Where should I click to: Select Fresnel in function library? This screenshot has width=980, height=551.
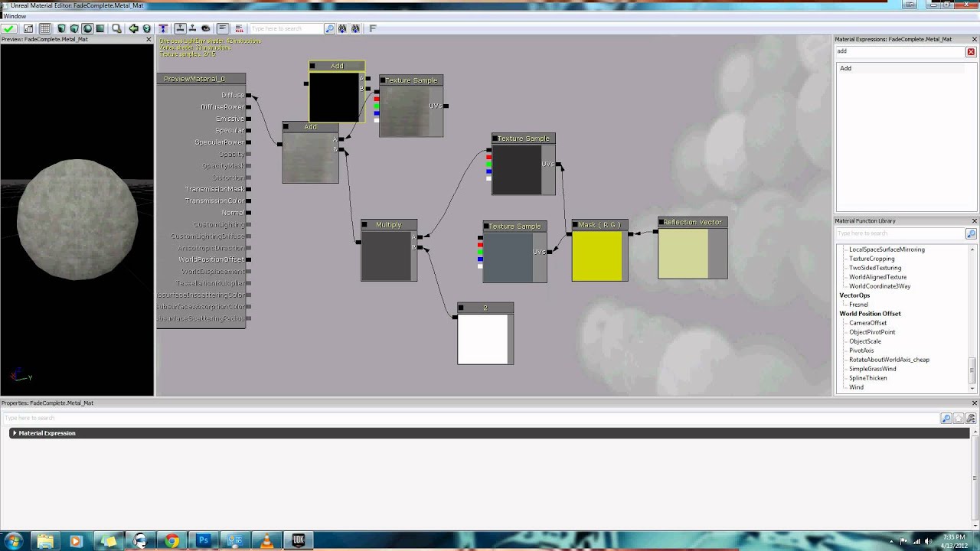(x=858, y=305)
